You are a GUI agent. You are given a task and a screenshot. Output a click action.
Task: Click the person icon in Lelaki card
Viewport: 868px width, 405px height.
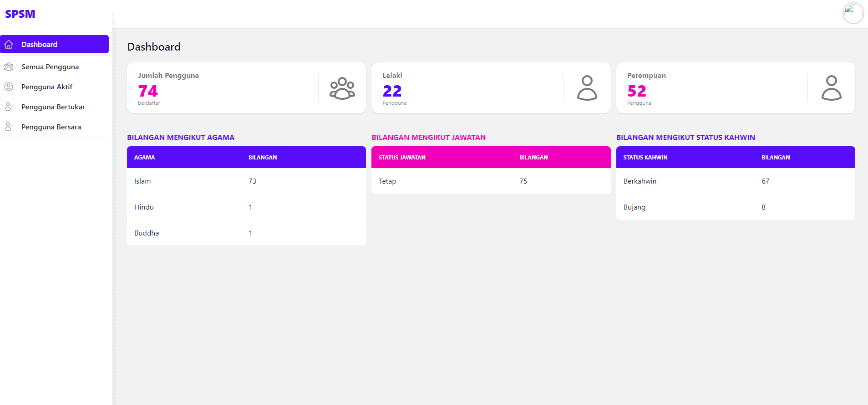pos(587,88)
